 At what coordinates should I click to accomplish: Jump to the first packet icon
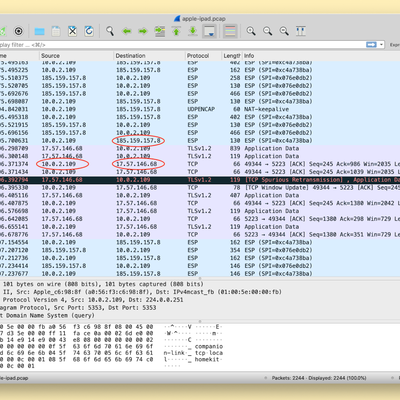tap(176, 31)
